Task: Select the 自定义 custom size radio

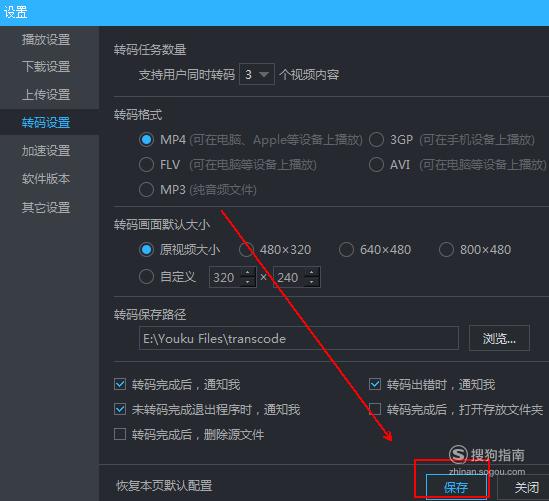Action: [146, 277]
